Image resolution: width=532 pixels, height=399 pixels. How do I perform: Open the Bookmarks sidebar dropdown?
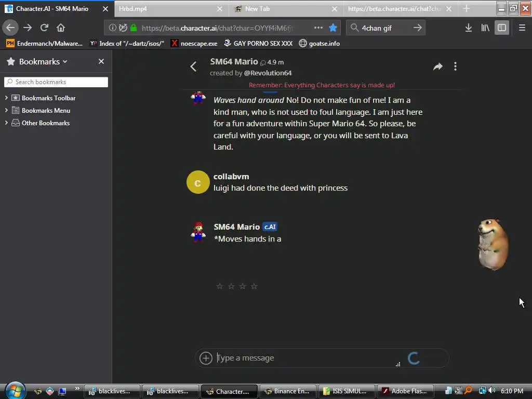43,61
